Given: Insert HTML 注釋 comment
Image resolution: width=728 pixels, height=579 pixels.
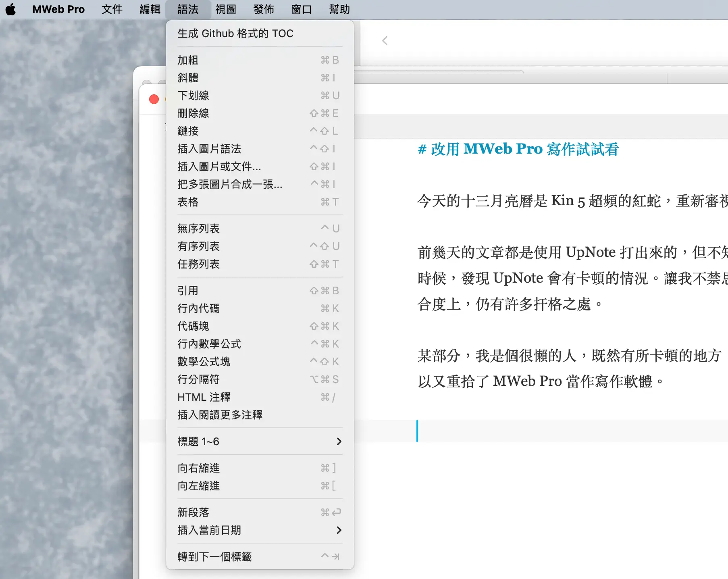Looking at the screenshot, I should coord(260,397).
